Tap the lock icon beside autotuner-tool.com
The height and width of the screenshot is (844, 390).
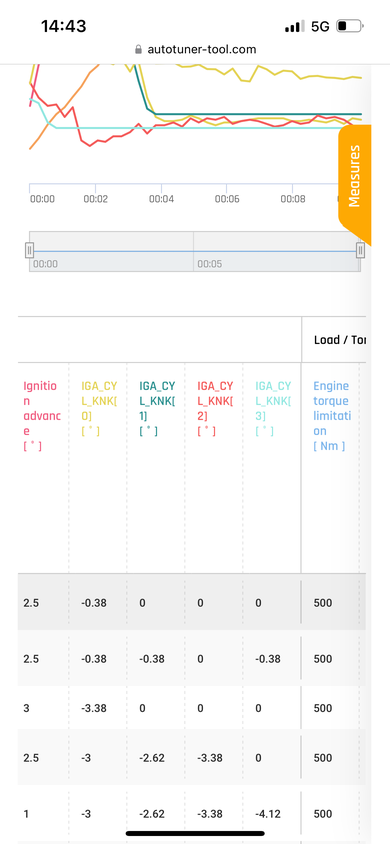click(x=139, y=50)
